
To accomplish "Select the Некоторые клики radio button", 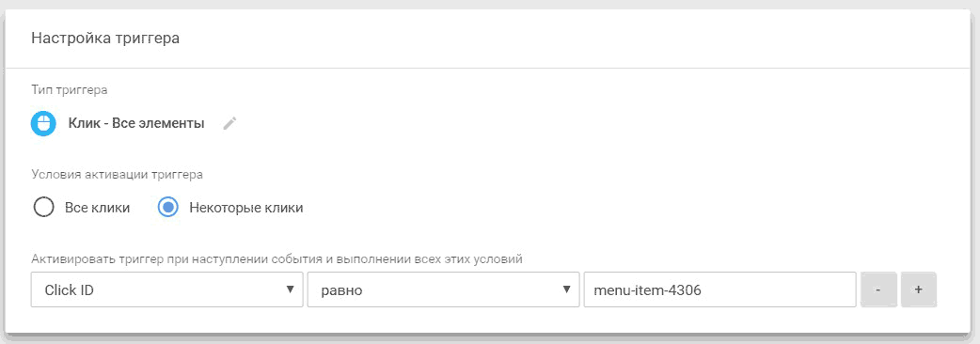I will coord(167,208).
